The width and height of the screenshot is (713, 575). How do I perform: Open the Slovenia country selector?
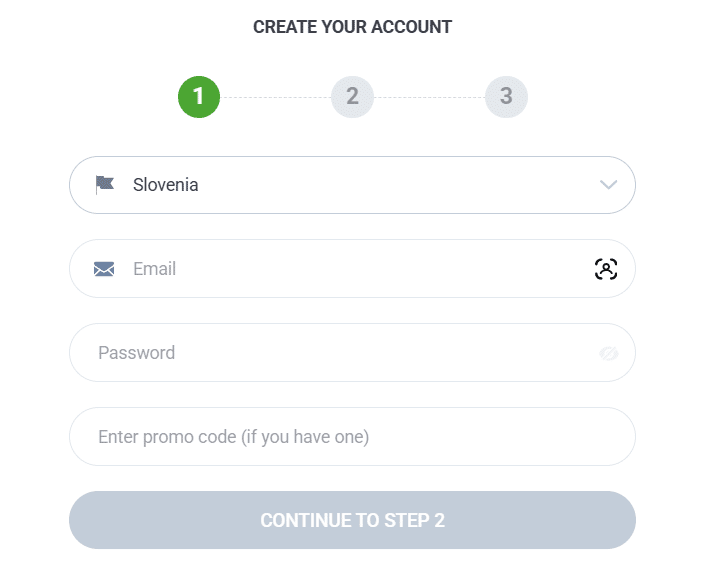352,185
